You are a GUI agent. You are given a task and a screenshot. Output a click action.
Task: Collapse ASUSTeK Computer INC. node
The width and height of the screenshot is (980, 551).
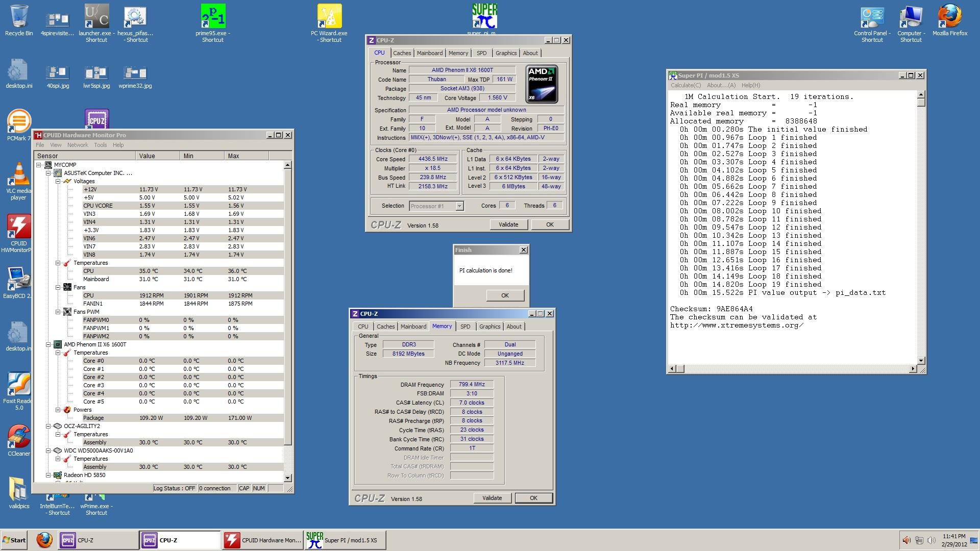tap(48, 173)
